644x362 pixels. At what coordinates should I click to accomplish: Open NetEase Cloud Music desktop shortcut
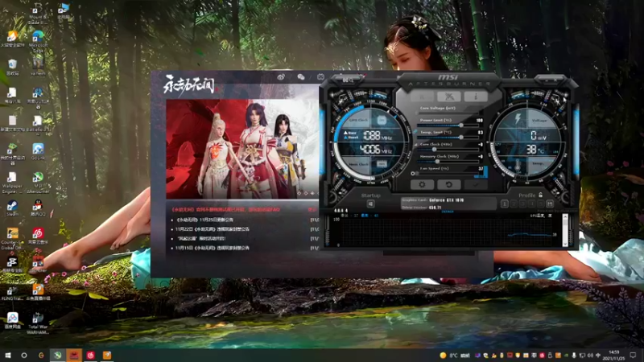coord(38,237)
